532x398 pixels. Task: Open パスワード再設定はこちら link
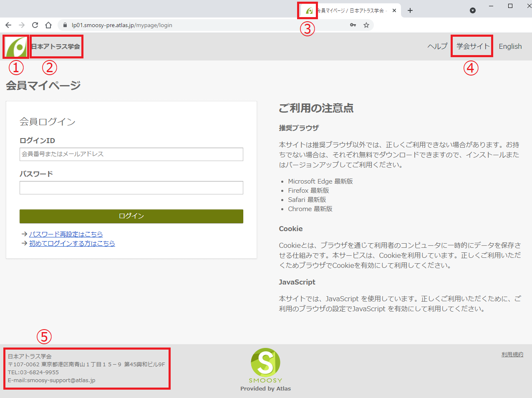[66, 234]
